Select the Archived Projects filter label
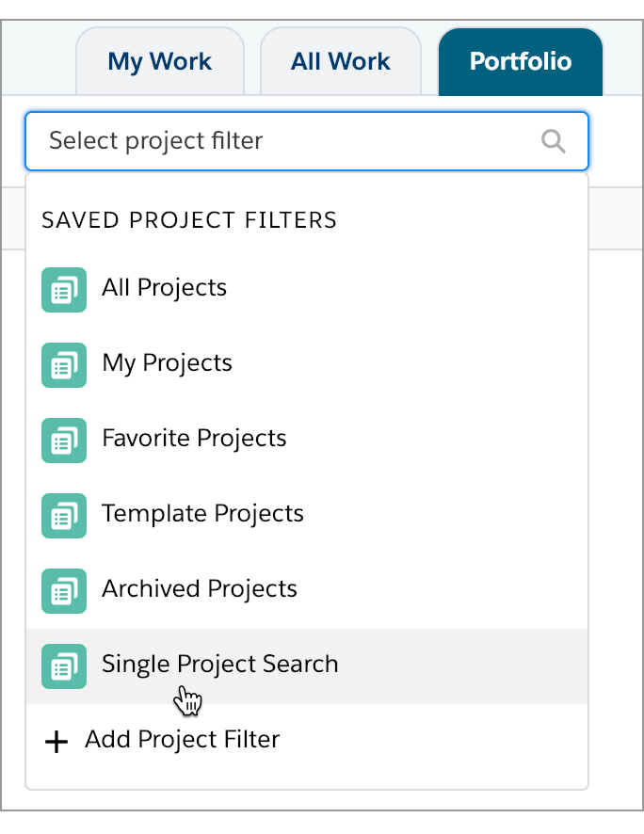 (x=200, y=589)
